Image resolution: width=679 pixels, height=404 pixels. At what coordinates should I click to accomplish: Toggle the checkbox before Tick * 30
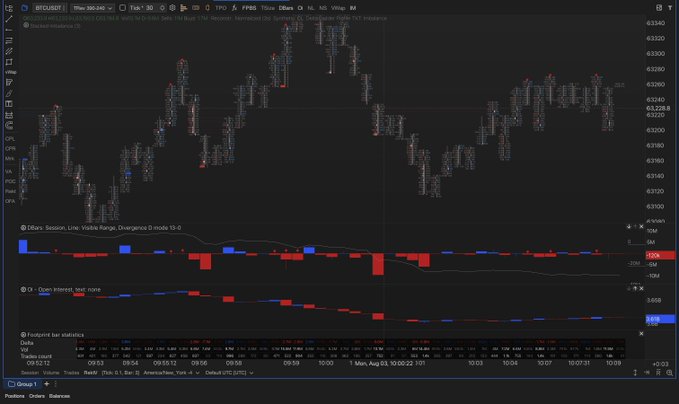(123, 8)
